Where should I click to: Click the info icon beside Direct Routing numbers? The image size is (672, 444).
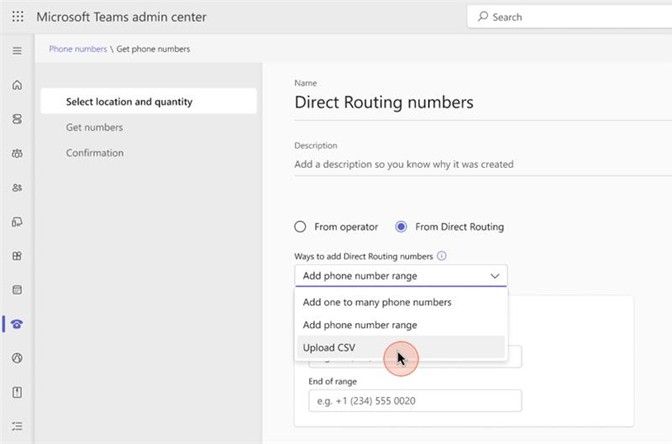point(442,256)
